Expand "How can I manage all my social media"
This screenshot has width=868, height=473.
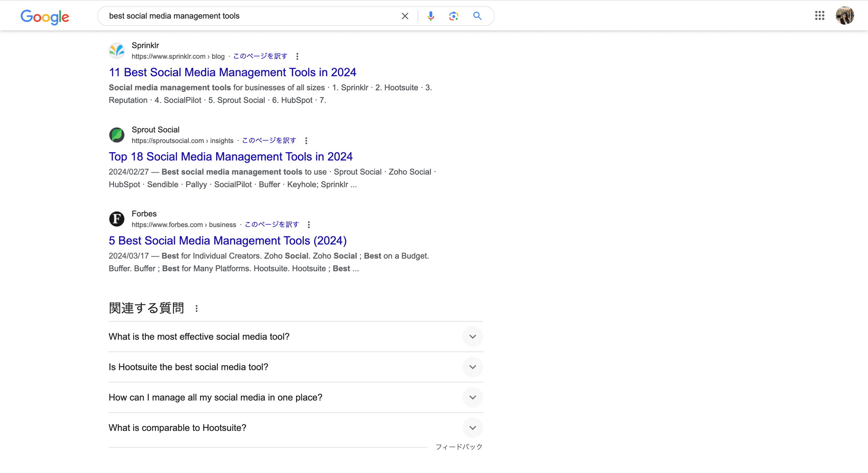coord(472,398)
